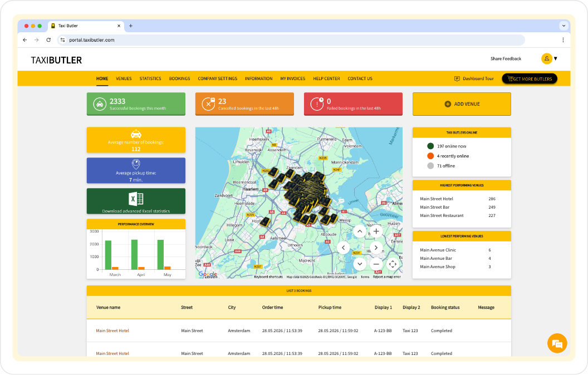Click the chat support bubble icon

point(557,343)
